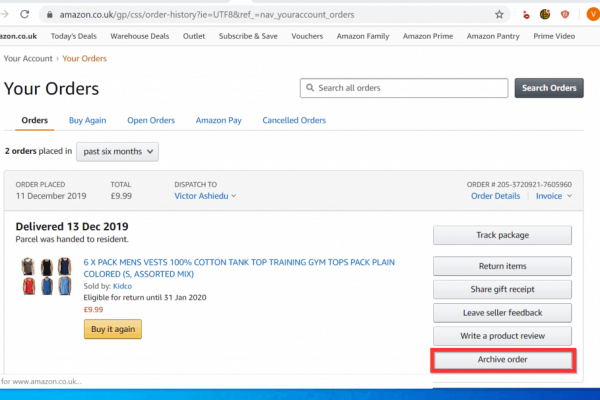The image size is (600, 400).
Task: Go to Outlet section
Action: tap(194, 36)
